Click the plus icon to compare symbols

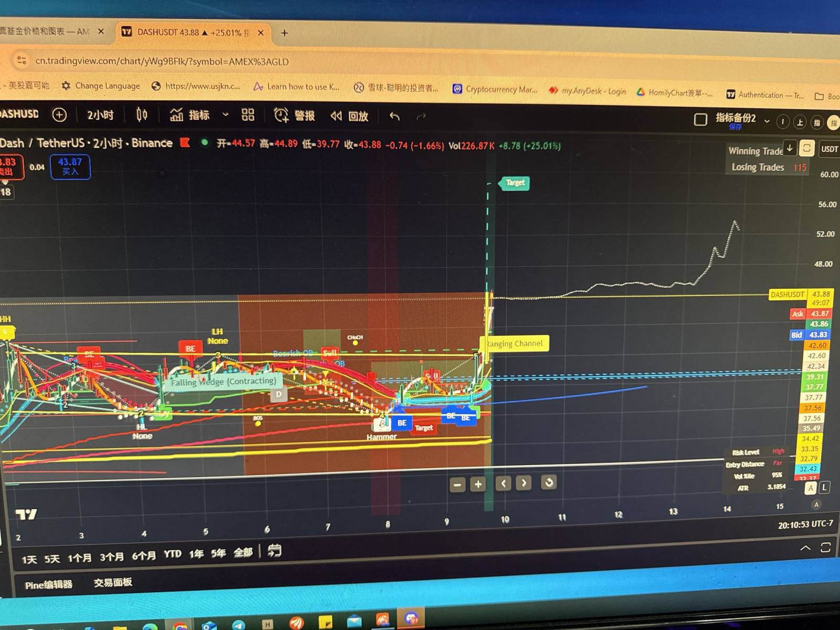click(x=59, y=115)
